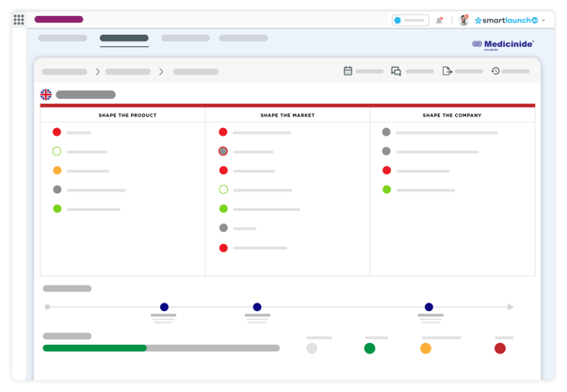Image resolution: width=567 pixels, height=392 pixels.
Task: Select hollow green circle under Shape the Market
Action: click(x=223, y=189)
